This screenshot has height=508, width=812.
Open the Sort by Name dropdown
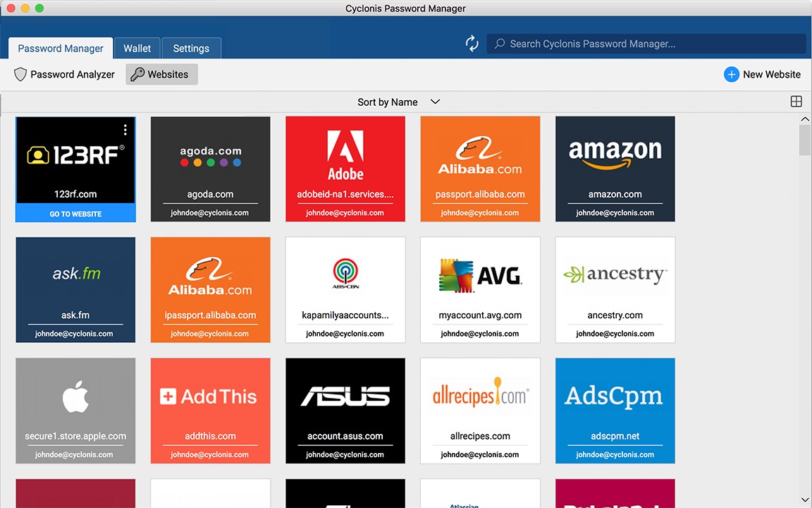click(388, 102)
